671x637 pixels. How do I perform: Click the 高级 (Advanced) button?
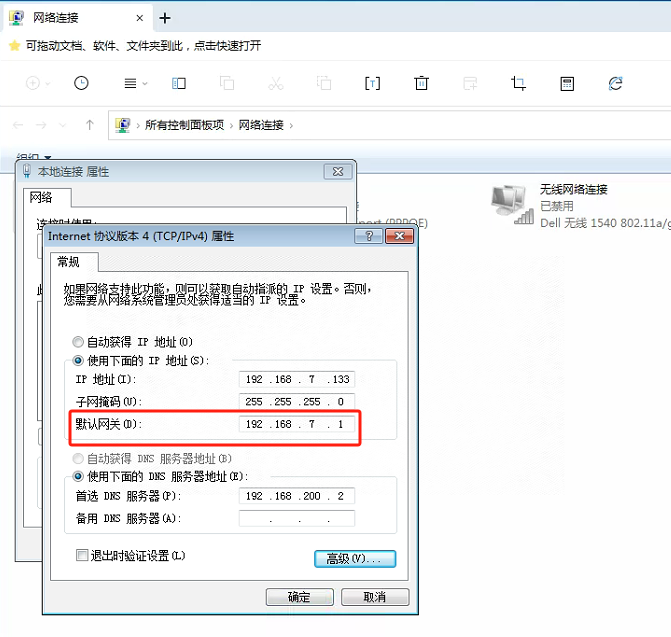coord(354,559)
